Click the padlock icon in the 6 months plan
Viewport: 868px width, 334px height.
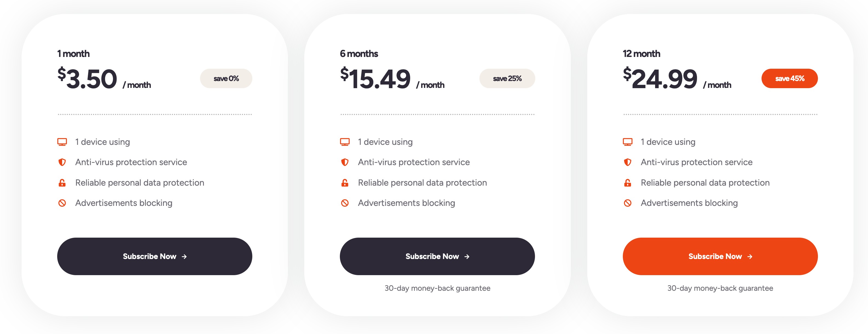coord(345,183)
